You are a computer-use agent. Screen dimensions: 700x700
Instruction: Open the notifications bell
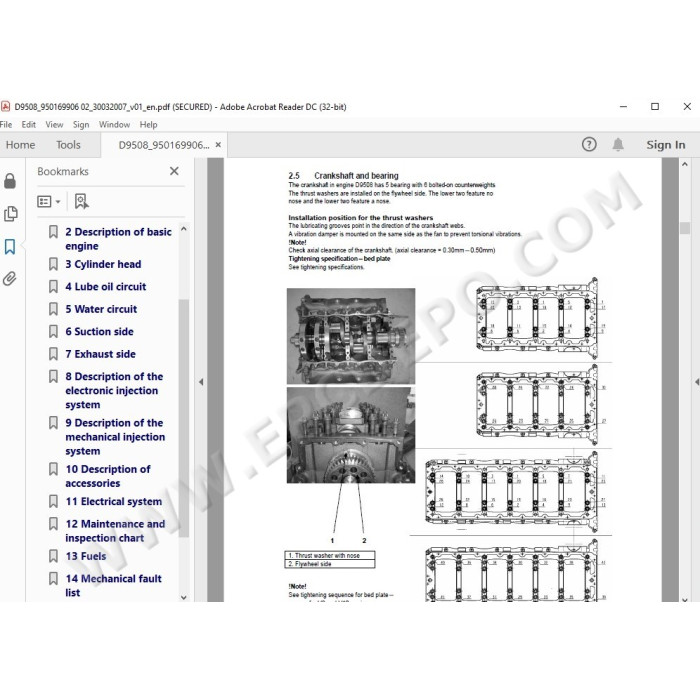(618, 145)
